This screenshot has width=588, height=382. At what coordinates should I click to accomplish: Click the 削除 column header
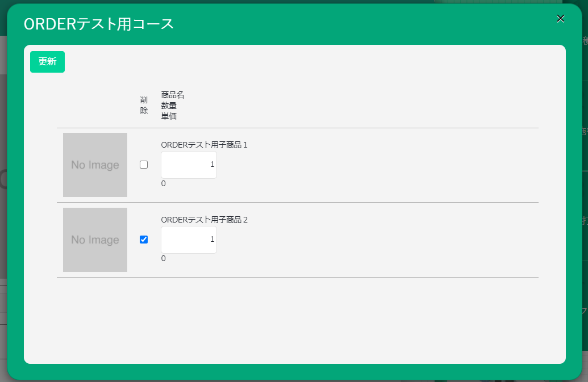tap(144, 106)
